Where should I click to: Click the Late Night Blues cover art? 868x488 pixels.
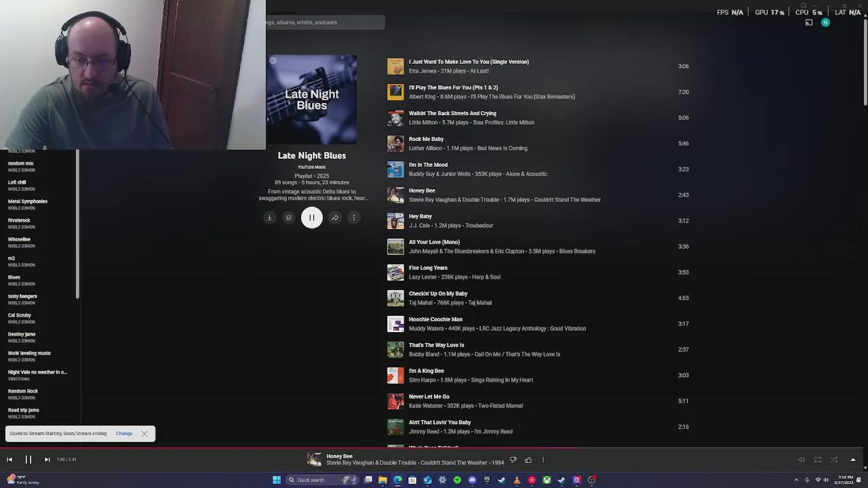click(x=312, y=100)
